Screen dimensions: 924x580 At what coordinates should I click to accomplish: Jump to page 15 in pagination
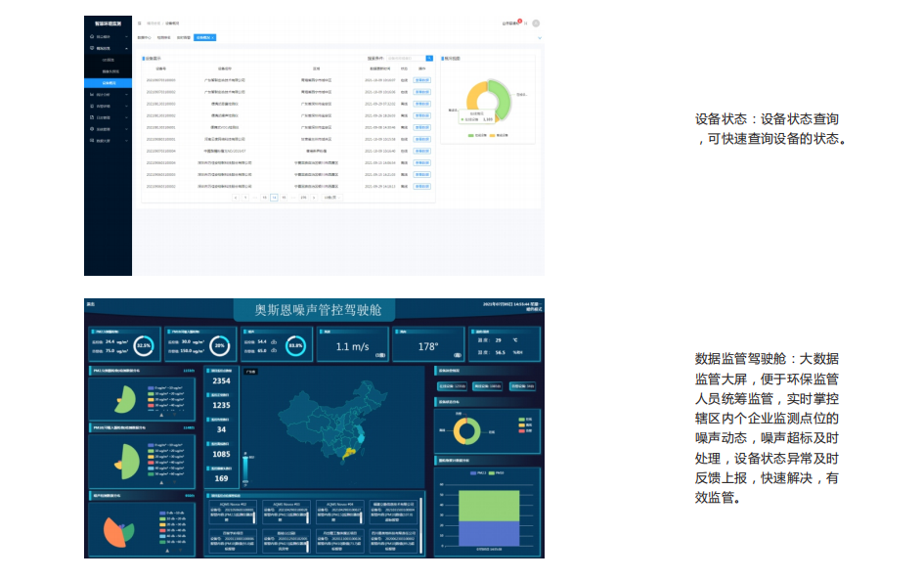pos(284,198)
